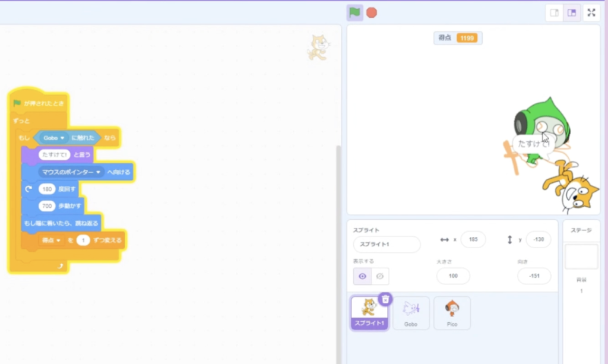Delete スプライト1 with the trash icon
The image size is (608, 364).
tap(385, 299)
